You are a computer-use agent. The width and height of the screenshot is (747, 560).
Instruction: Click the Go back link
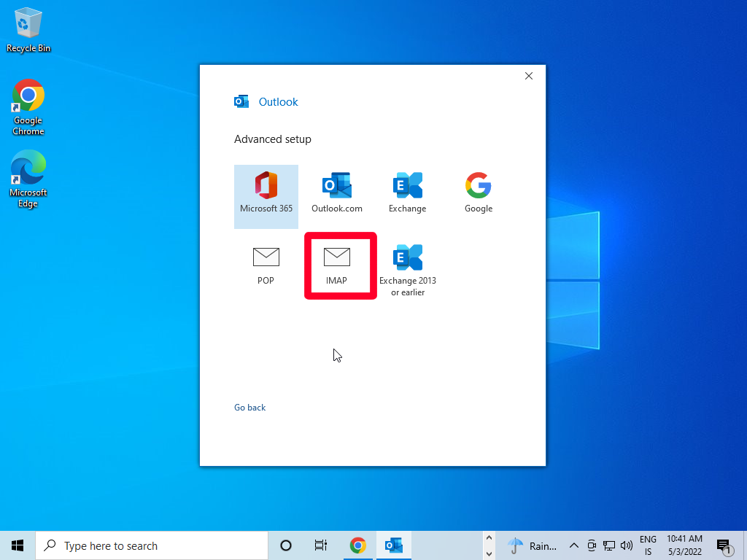[249, 408]
